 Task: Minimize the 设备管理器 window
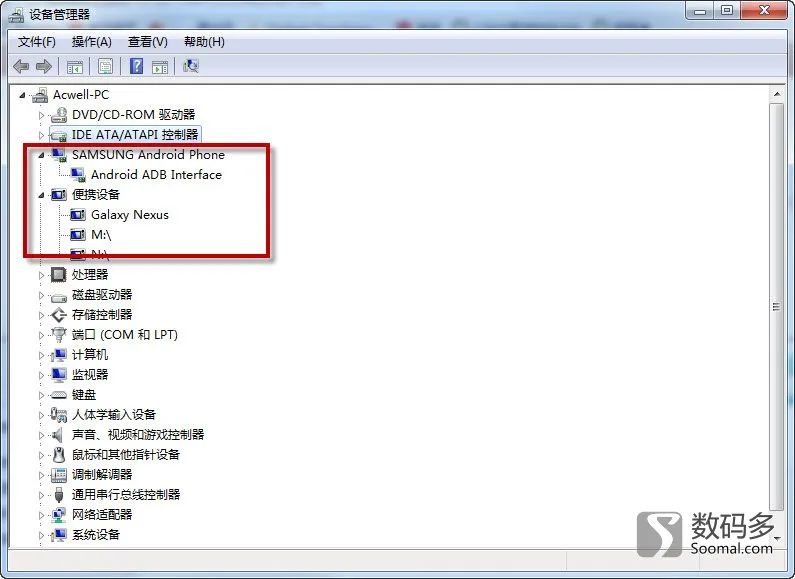coord(700,11)
